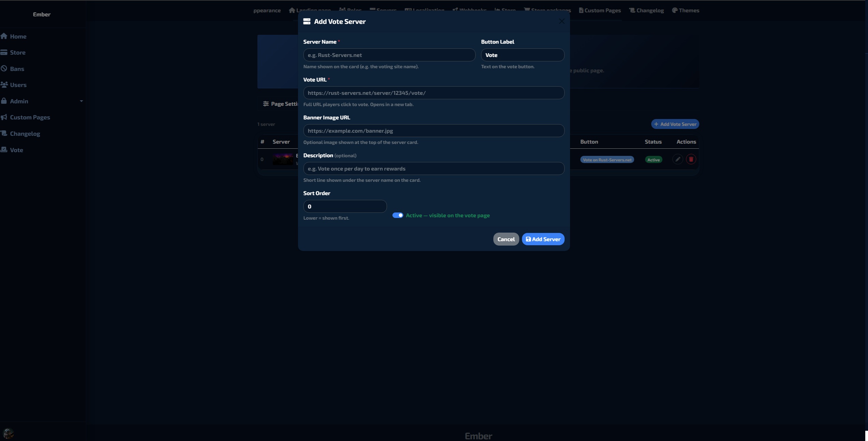Screen dimensions: 868x441
Task: Toggle the Active visibility switch
Action: tap(398, 215)
